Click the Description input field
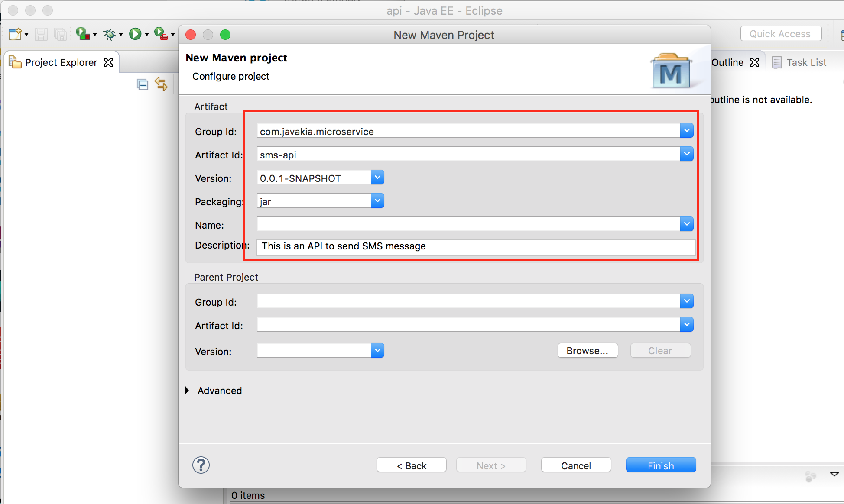 point(474,246)
